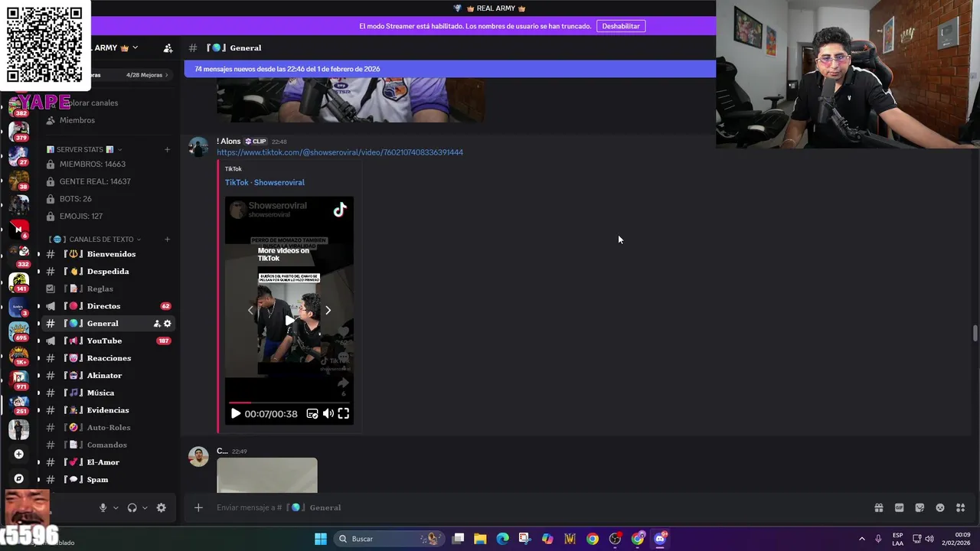Image resolution: width=980 pixels, height=551 pixels.
Task: Open the Comandos channel
Action: pyautogui.click(x=109, y=445)
